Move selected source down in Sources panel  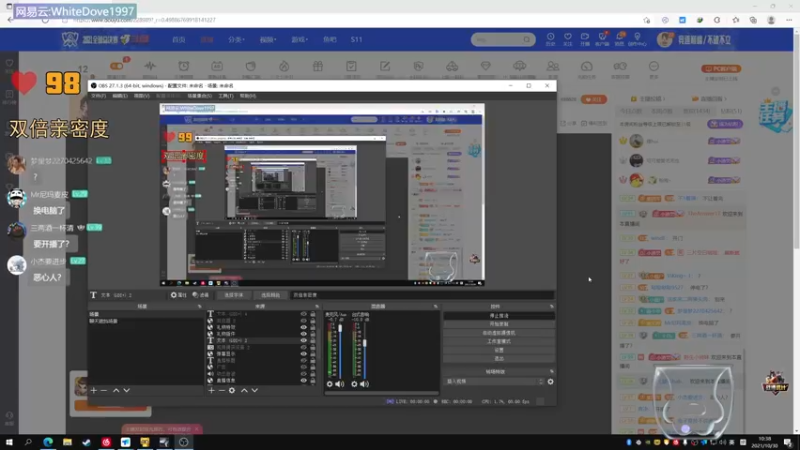pyautogui.click(x=255, y=390)
